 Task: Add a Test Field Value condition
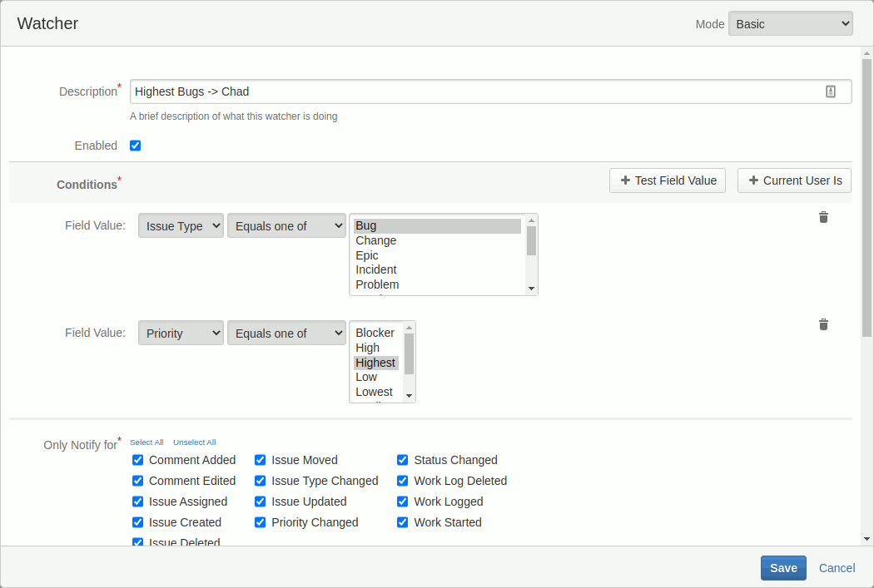pos(668,180)
